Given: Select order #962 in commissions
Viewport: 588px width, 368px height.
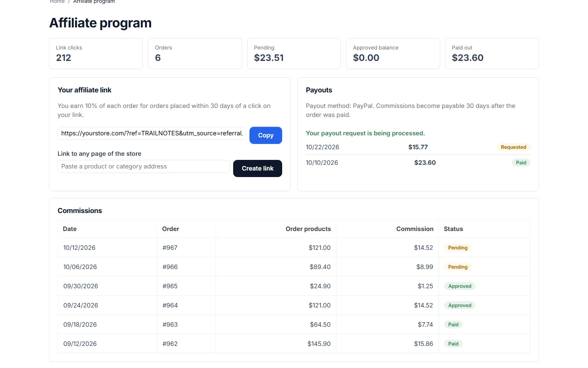Looking at the screenshot, I should click(170, 344).
